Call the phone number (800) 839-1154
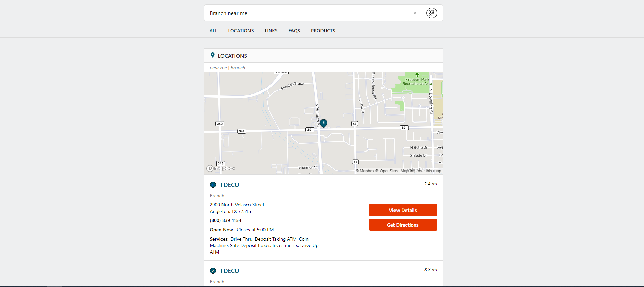The height and width of the screenshot is (287, 644). (x=226, y=220)
